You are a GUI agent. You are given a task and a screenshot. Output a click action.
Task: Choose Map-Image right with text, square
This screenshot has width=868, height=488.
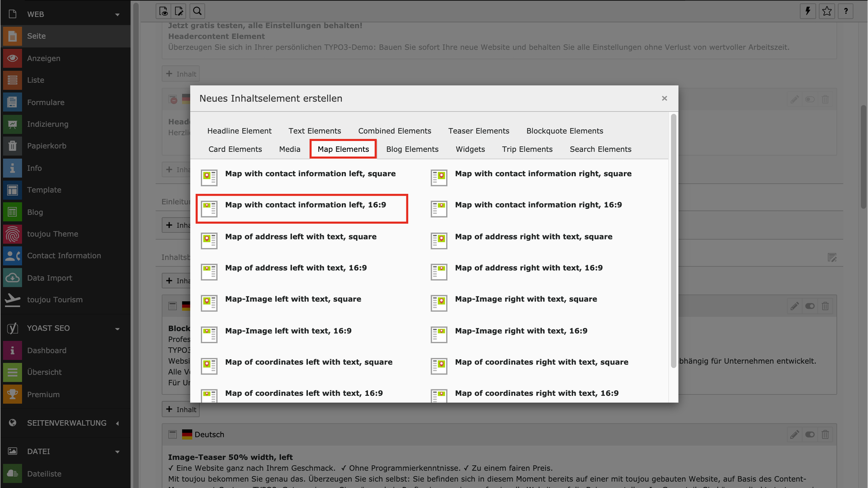525,299
